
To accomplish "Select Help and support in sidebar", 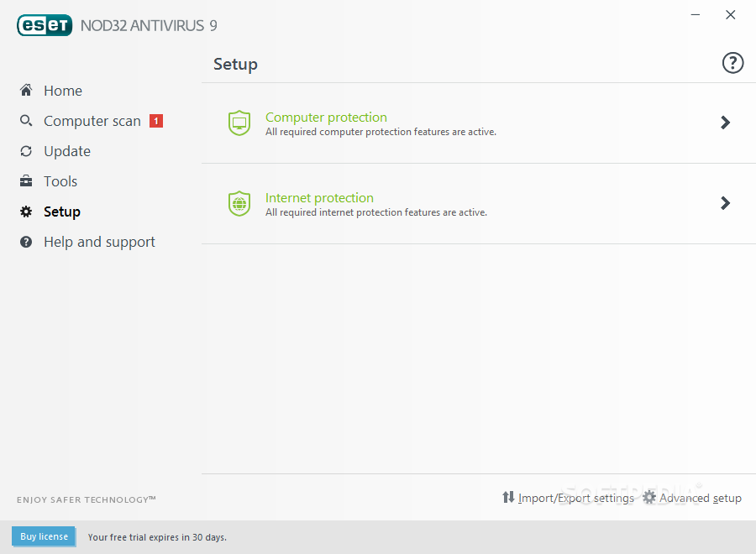I will point(99,242).
